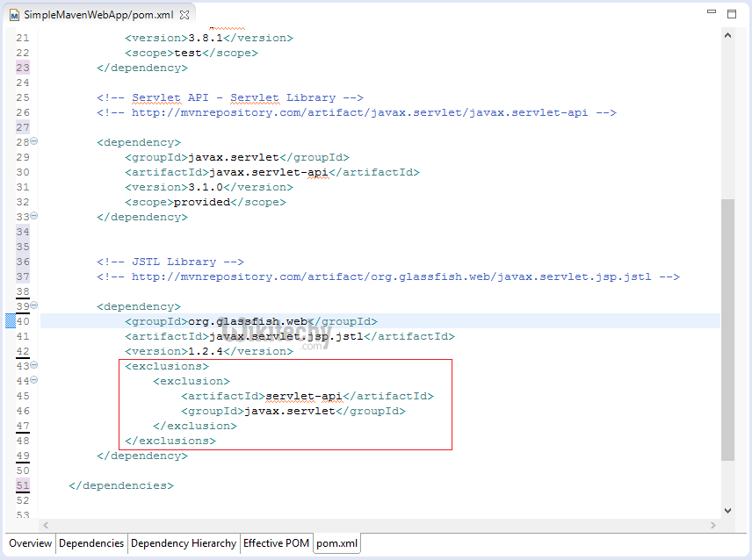The width and height of the screenshot is (752, 560).
Task: Click the Maven file icon on the editor tab
Action: tap(15, 15)
